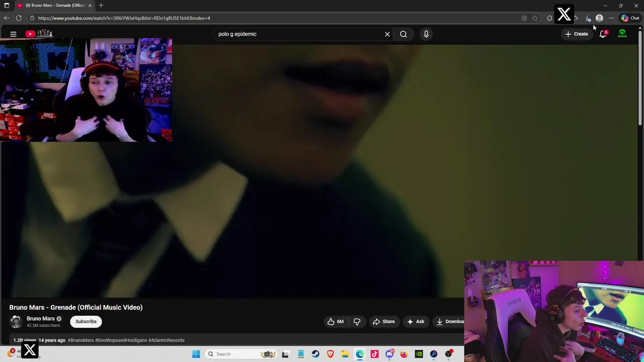Open Bruno Mars channel avatar
This screenshot has width=644, height=362.
click(16, 322)
